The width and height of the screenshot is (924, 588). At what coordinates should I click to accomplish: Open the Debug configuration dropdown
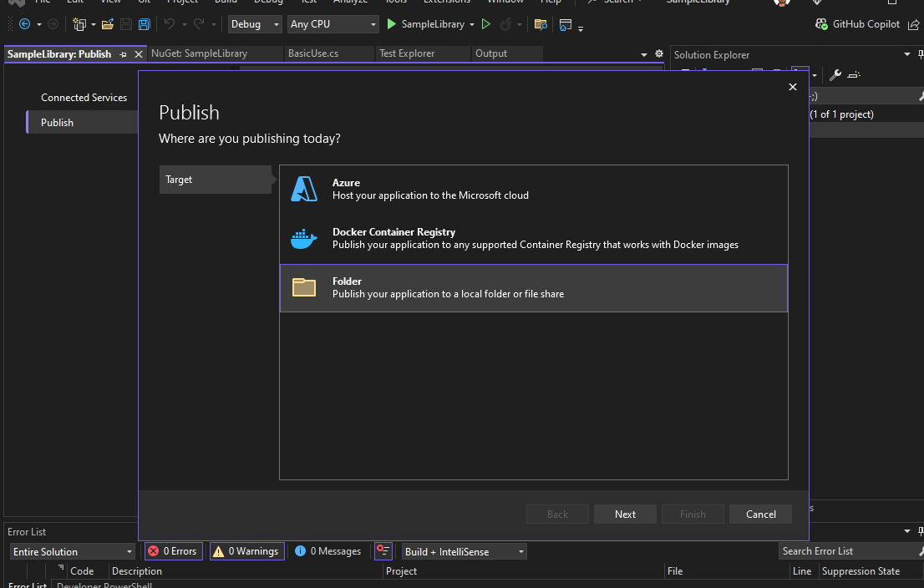click(255, 24)
